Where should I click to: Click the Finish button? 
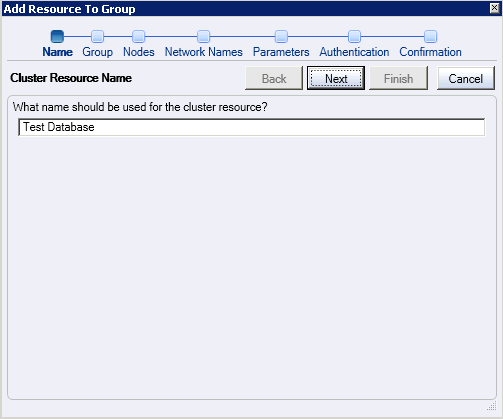click(398, 78)
